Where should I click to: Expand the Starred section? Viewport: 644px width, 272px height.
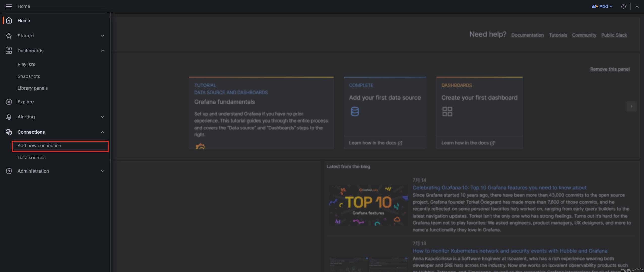click(103, 36)
